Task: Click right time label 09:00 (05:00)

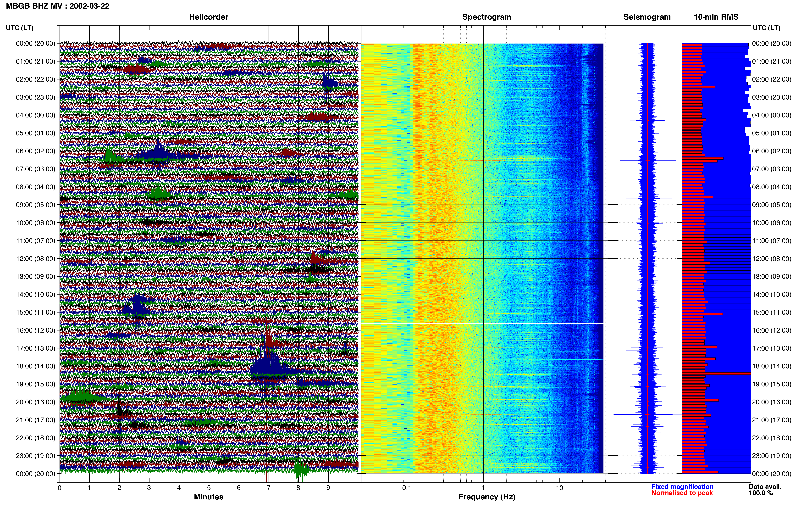Action: pos(772,205)
